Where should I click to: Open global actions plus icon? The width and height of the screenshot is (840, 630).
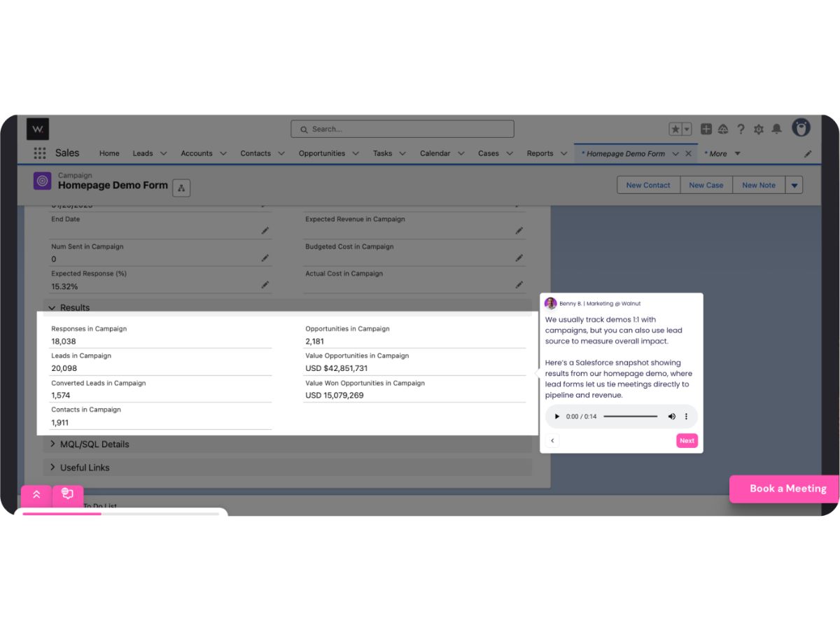(x=706, y=129)
